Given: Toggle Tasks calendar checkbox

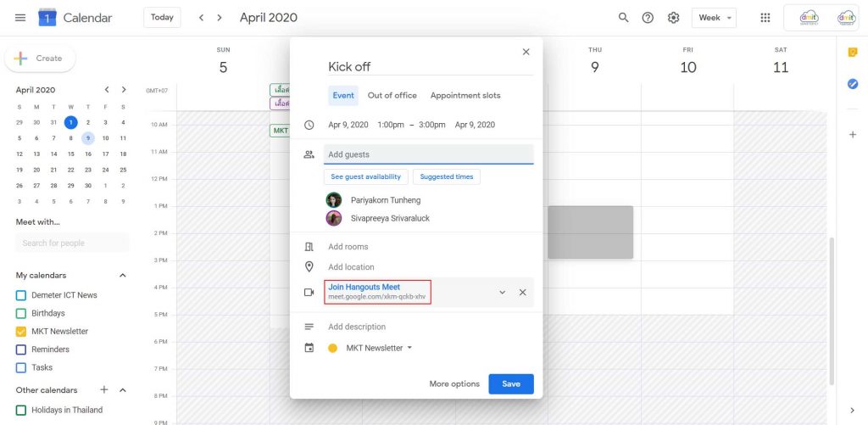Looking at the screenshot, I should [x=21, y=367].
